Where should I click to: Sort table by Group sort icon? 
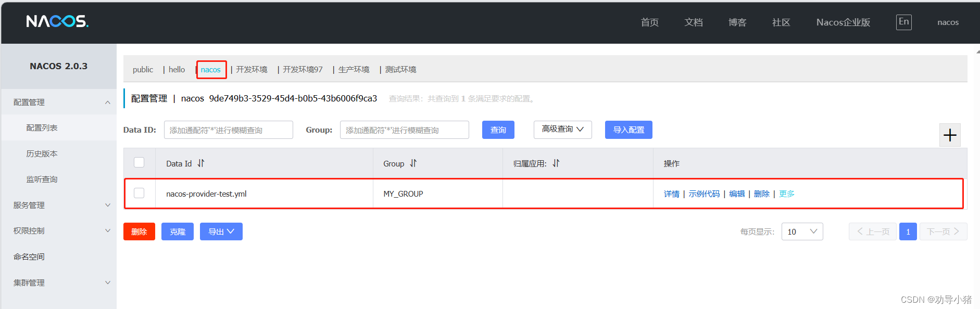pyautogui.click(x=413, y=163)
